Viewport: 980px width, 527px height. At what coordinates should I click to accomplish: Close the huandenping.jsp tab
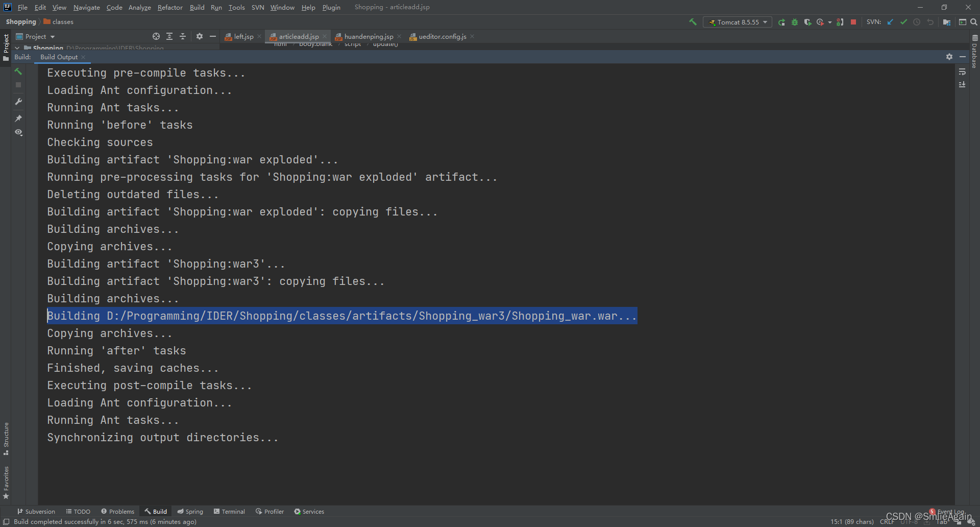[x=399, y=36]
